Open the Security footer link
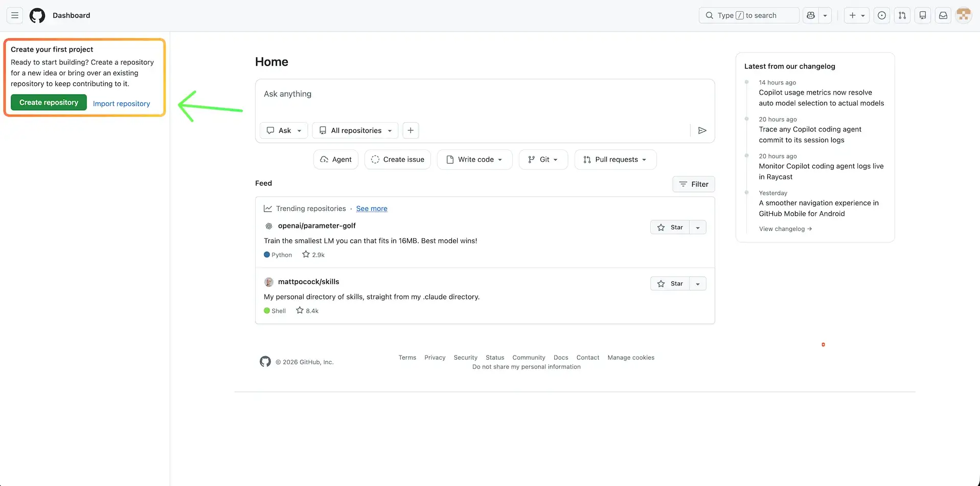This screenshot has width=980, height=486. click(x=466, y=358)
